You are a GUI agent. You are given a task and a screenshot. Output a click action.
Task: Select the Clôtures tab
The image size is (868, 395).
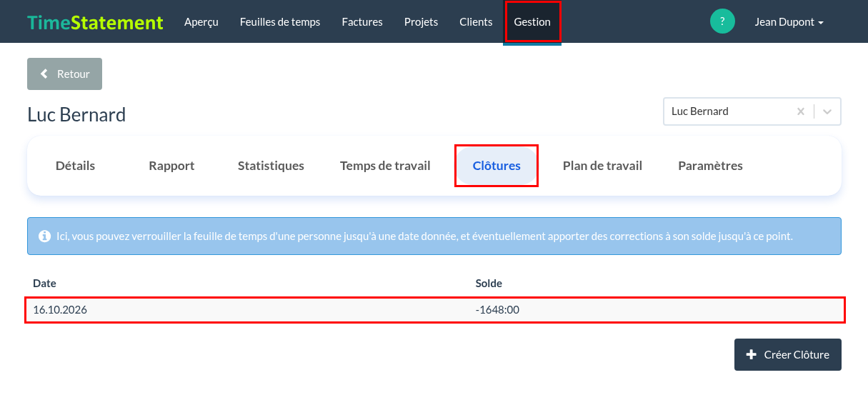point(497,166)
